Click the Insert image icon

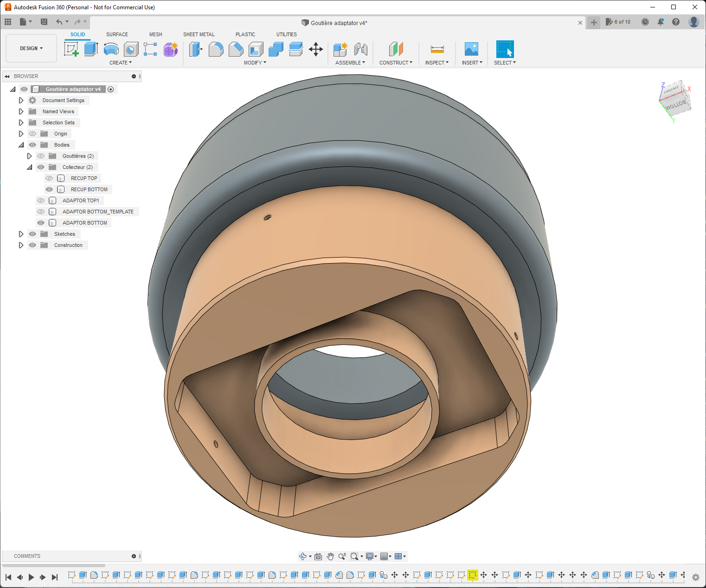(x=471, y=49)
